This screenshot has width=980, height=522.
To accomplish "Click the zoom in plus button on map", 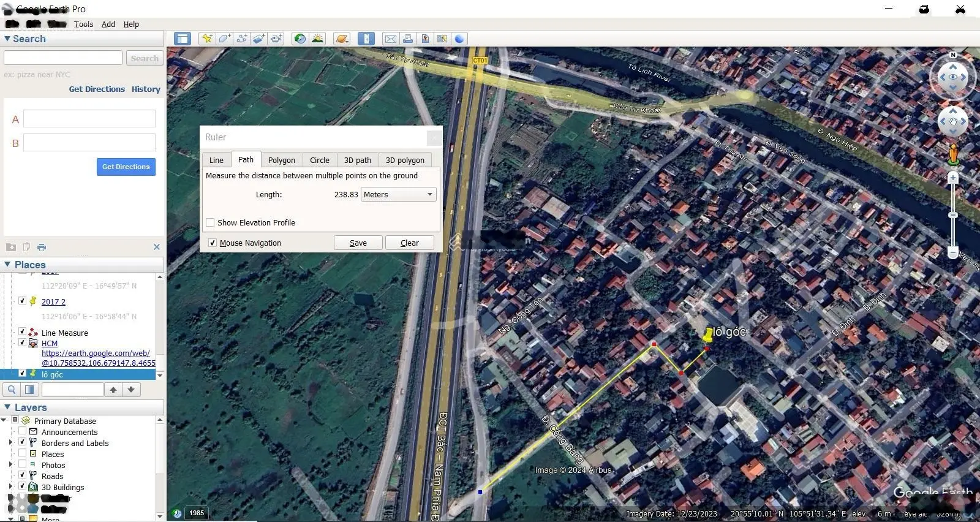I will pos(952,178).
